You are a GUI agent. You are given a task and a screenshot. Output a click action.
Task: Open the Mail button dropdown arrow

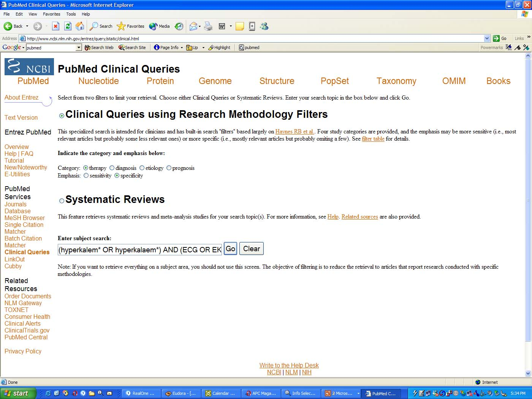(x=200, y=26)
